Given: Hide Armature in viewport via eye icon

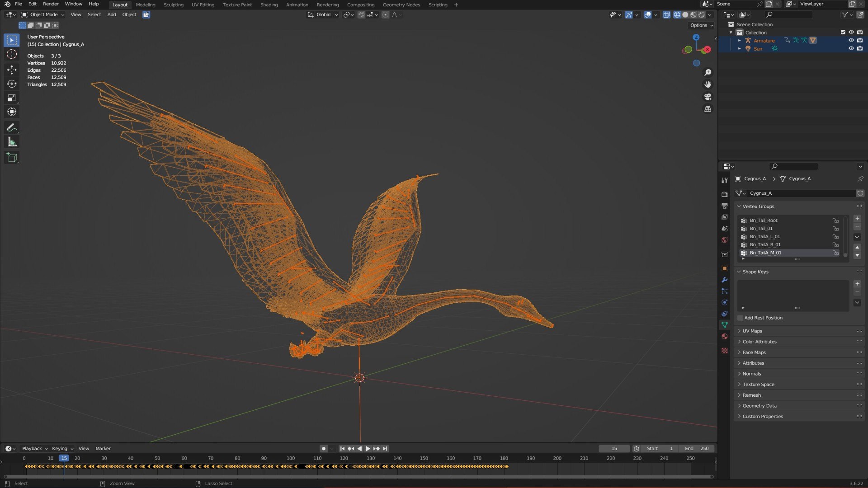Looking at the screenshot, I should pos(851,40).
